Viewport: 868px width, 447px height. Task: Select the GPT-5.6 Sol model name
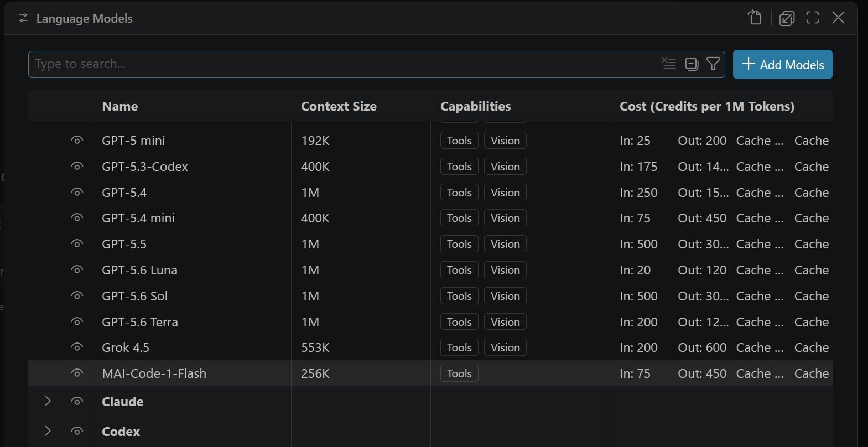(134, 296)
